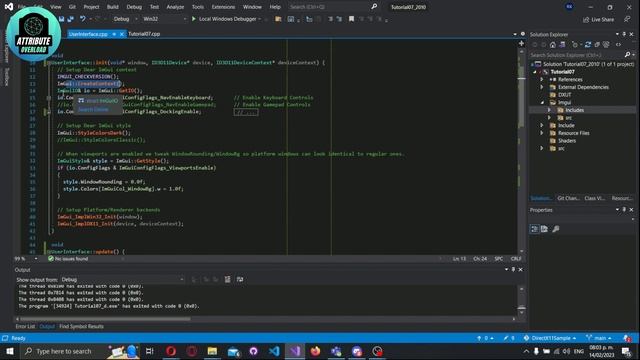Click Clear All icon in Output toolbar
Image resolution: width=640 pixels, height=360 pixels.
tap(227, 279)
